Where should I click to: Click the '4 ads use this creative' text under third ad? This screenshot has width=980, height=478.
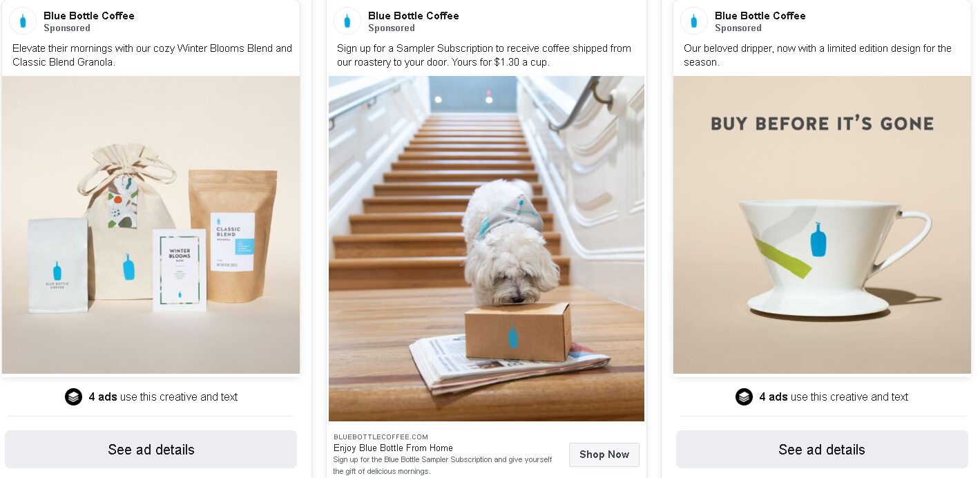[x=834, y=396]
